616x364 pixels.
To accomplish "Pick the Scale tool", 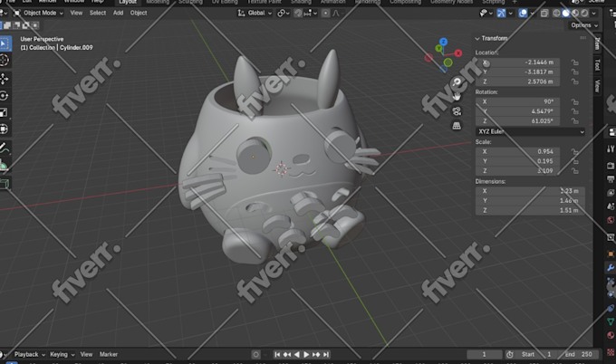I will click(x=4, y=112).
